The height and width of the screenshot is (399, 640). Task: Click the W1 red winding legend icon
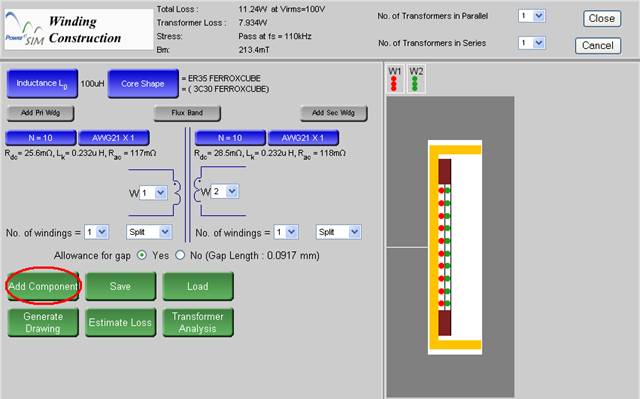[x=395, y=79]
